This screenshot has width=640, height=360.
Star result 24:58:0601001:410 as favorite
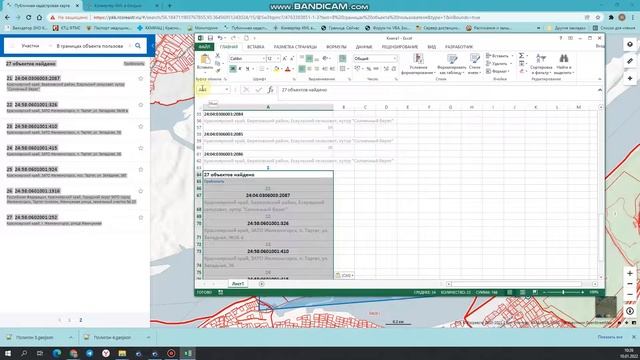click(141, 127)
